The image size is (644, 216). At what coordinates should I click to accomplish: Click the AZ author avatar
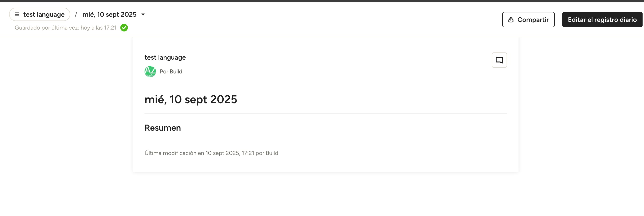tap(150, 72)
